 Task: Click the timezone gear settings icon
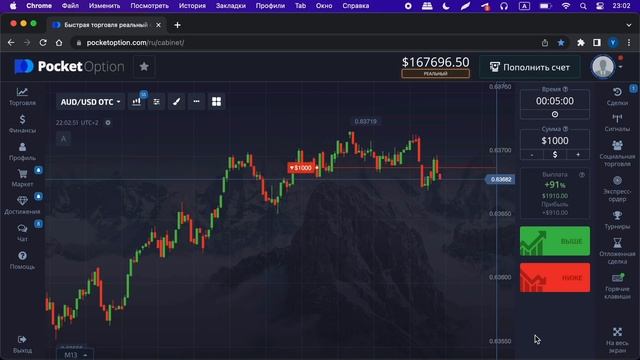[108, 122]
